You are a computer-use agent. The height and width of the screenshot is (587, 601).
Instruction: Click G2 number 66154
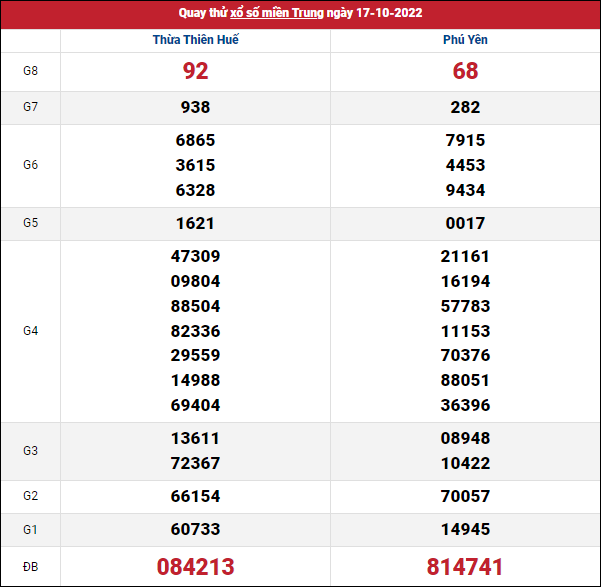[x=196, y=497]
